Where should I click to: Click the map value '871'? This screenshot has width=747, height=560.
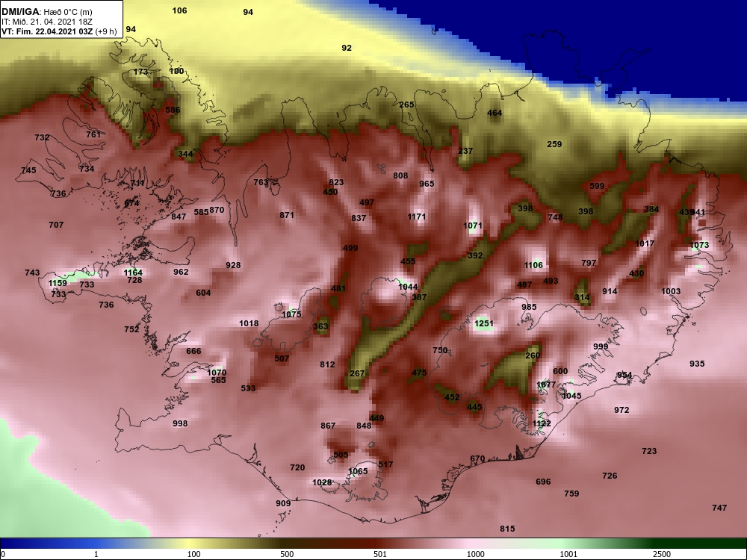[287, 215]
